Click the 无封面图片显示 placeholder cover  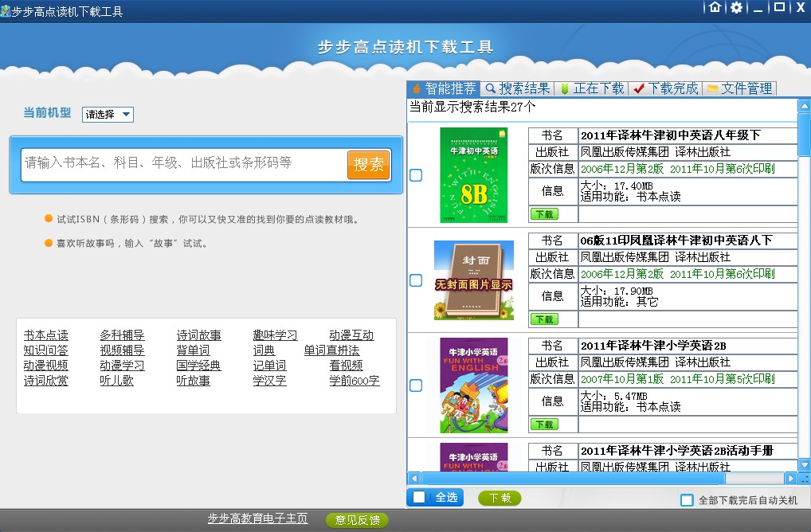coord(473,280)
